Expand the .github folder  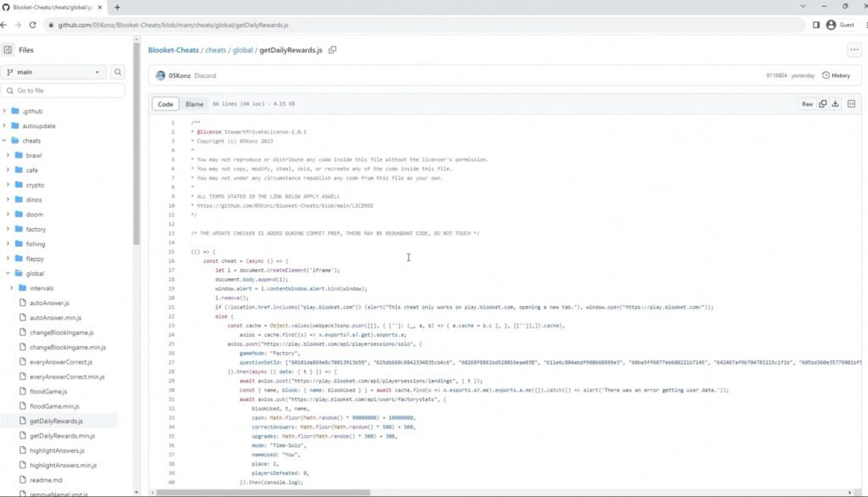[x=4, y=111]
